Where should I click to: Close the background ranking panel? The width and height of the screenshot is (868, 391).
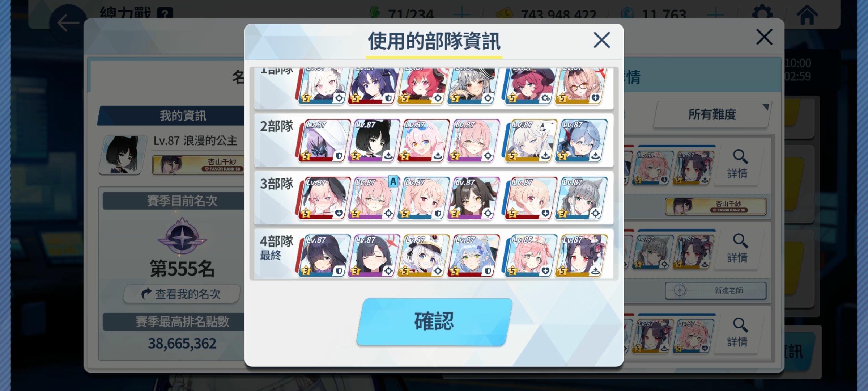764,37
